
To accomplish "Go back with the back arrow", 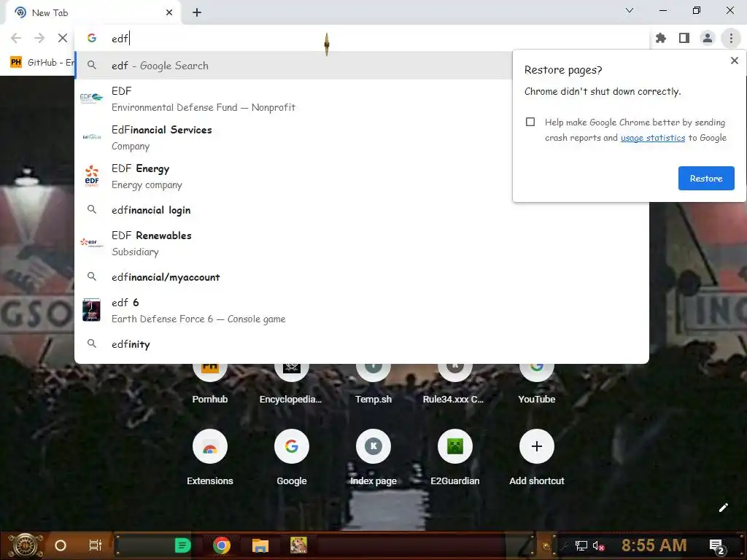I will 16,38.
